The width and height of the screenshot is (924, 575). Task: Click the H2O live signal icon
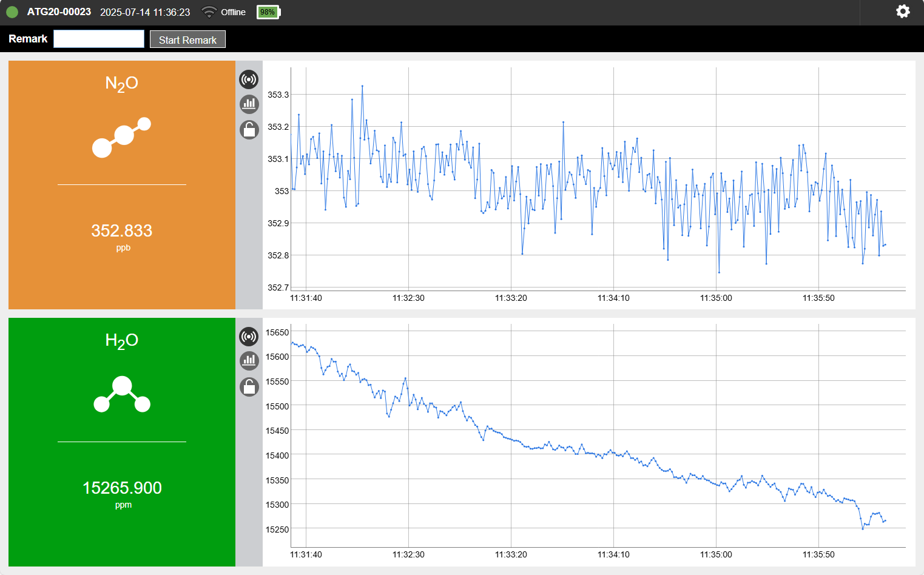pos(249,337)
